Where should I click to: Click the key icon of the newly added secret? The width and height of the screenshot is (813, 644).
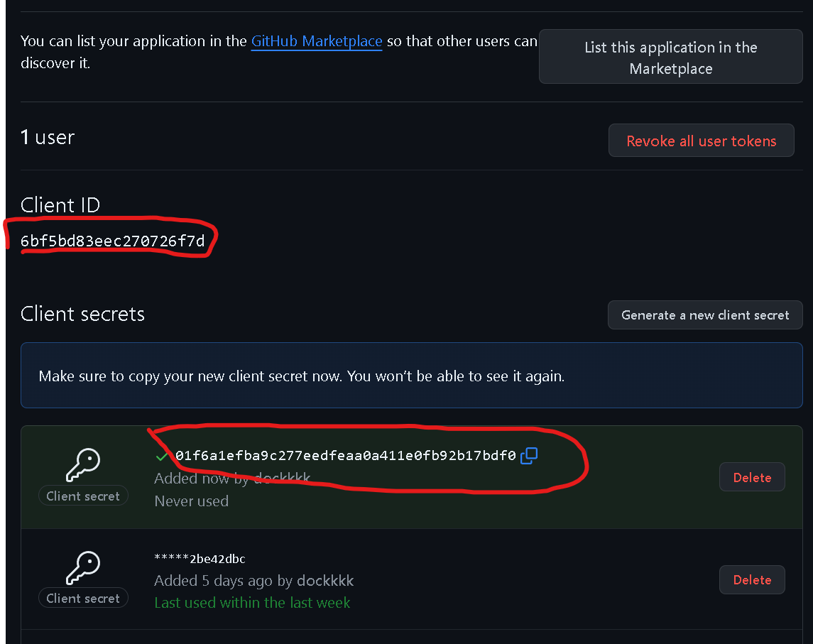(83, 464)
